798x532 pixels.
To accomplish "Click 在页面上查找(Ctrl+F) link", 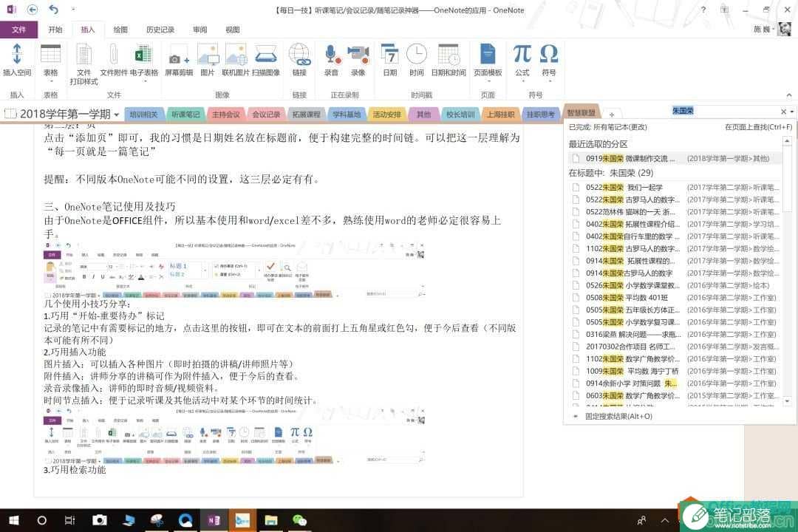I will point(758,127).
